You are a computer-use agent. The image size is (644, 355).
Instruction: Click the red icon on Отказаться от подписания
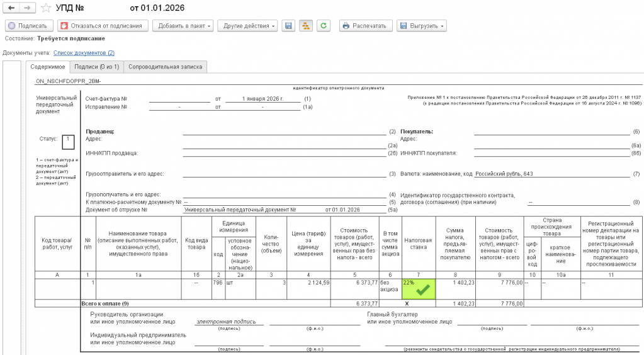pos(64,26)
